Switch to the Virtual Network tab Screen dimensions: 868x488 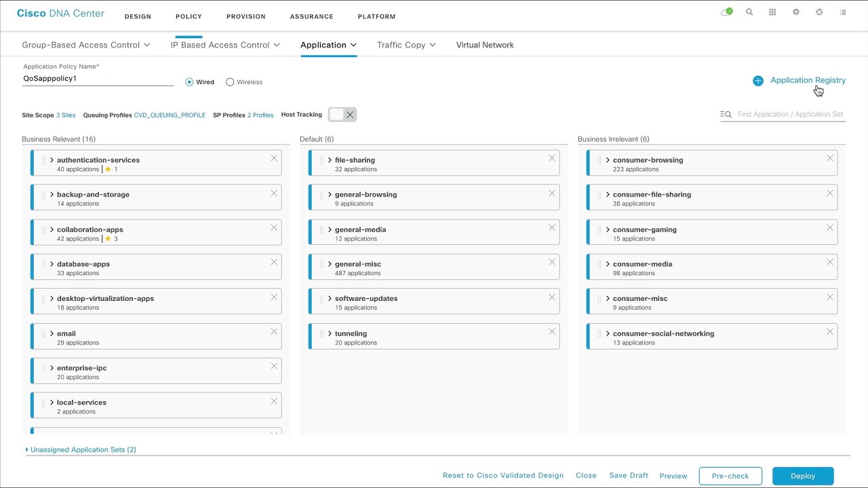[485, 45]
